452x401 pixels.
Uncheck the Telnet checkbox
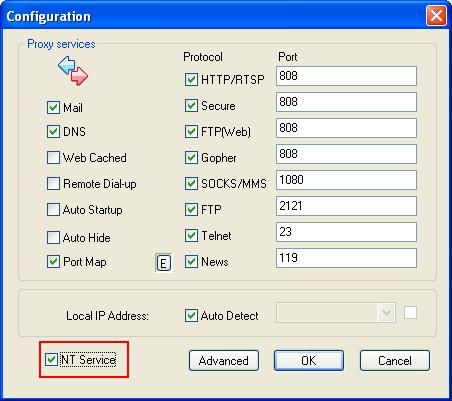[x=191, y=236]
